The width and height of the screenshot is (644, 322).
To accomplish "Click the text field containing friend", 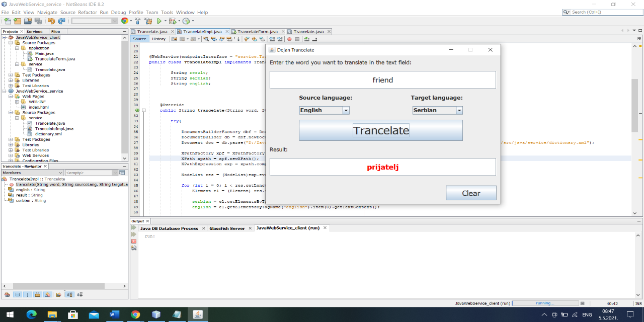I will [x=382, y=79].
